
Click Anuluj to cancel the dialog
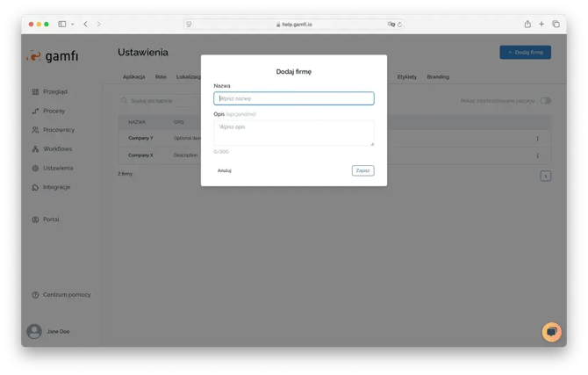225,170
